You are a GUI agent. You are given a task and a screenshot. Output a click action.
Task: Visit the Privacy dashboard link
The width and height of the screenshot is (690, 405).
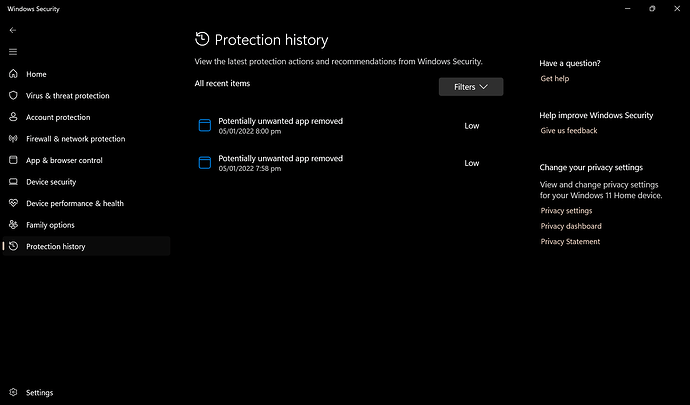[571, 226]
